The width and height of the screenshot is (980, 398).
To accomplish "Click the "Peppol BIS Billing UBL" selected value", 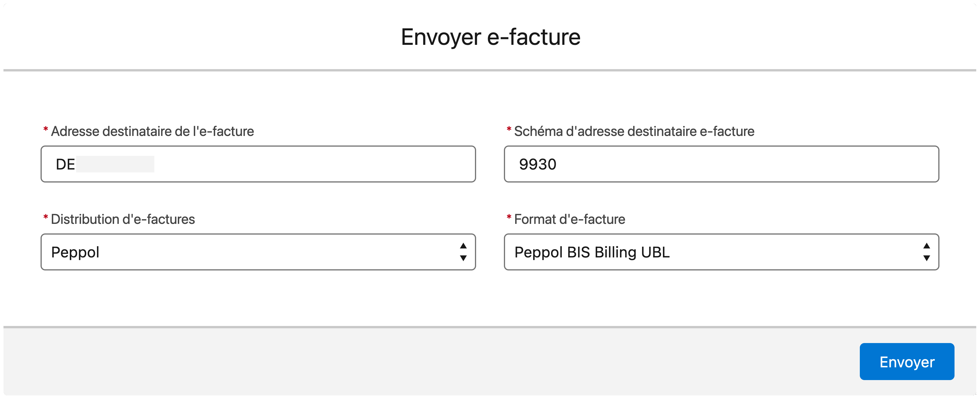I will (x=592, y=253).
